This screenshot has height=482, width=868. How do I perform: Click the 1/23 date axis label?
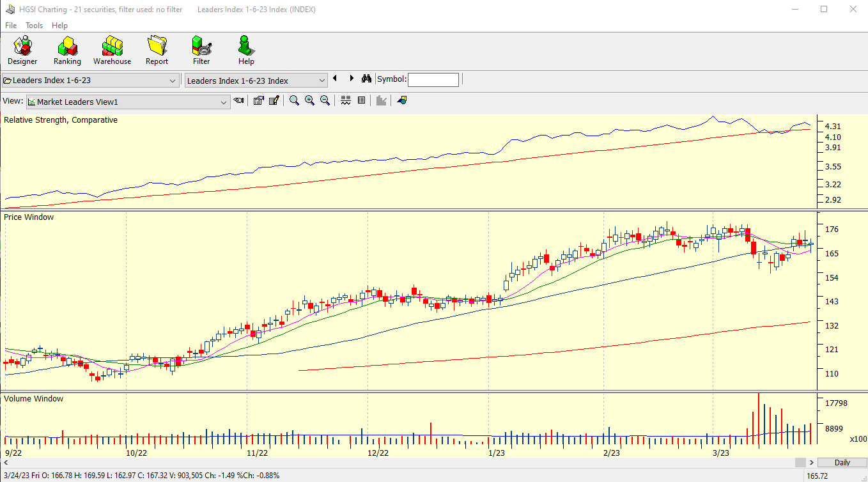[x=497, y=453]
